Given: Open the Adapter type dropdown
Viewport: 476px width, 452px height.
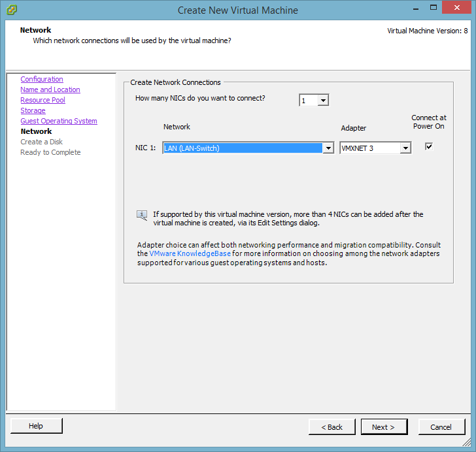Looking at the screenshot, I should [405, 148].
